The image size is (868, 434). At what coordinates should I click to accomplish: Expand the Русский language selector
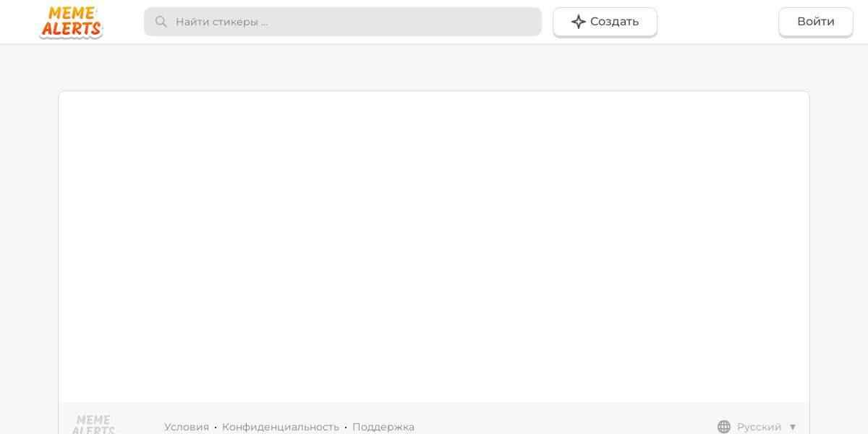click(757, 427)
